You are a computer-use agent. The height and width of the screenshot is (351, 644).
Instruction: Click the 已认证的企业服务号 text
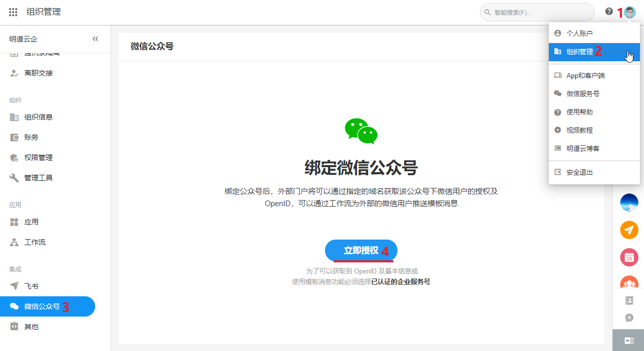click(400, 282)
